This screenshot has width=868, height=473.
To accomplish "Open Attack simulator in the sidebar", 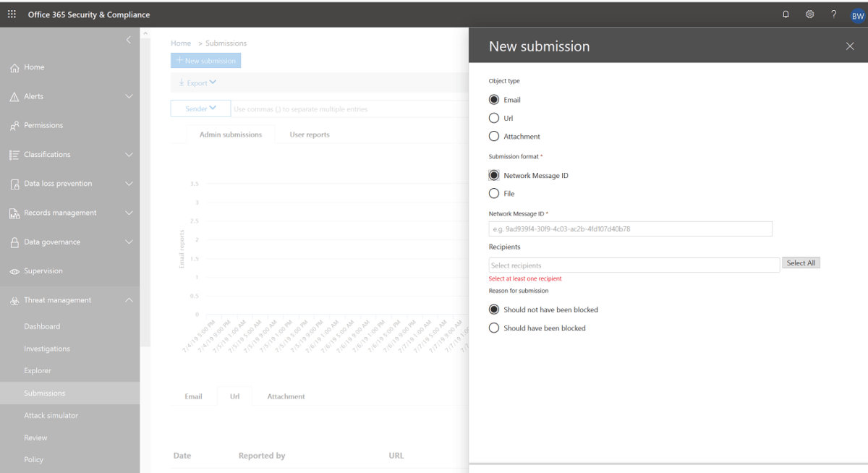I will click(x=51, y=415).
